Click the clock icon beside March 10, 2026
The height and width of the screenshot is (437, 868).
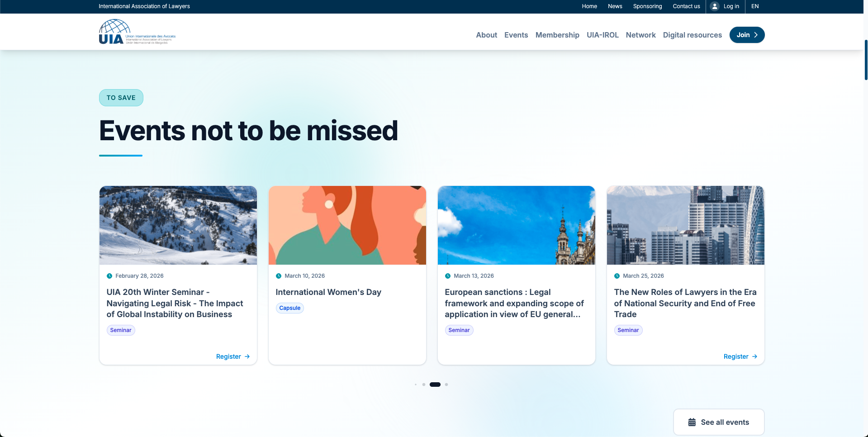(279, 276)
